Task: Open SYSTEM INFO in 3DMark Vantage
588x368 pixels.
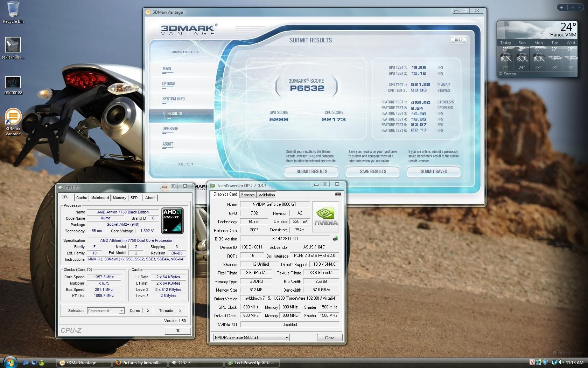Action: click(173, 99)
